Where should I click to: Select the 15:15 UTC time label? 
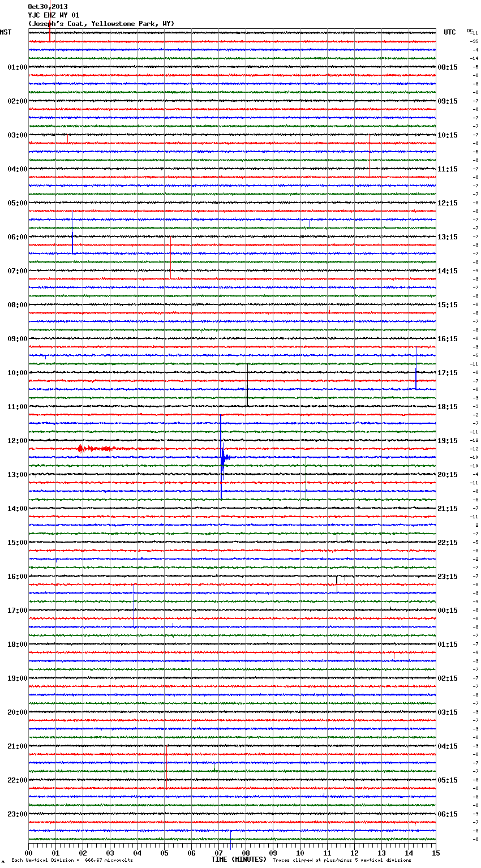pyautogui.click(x=448, y=305)
